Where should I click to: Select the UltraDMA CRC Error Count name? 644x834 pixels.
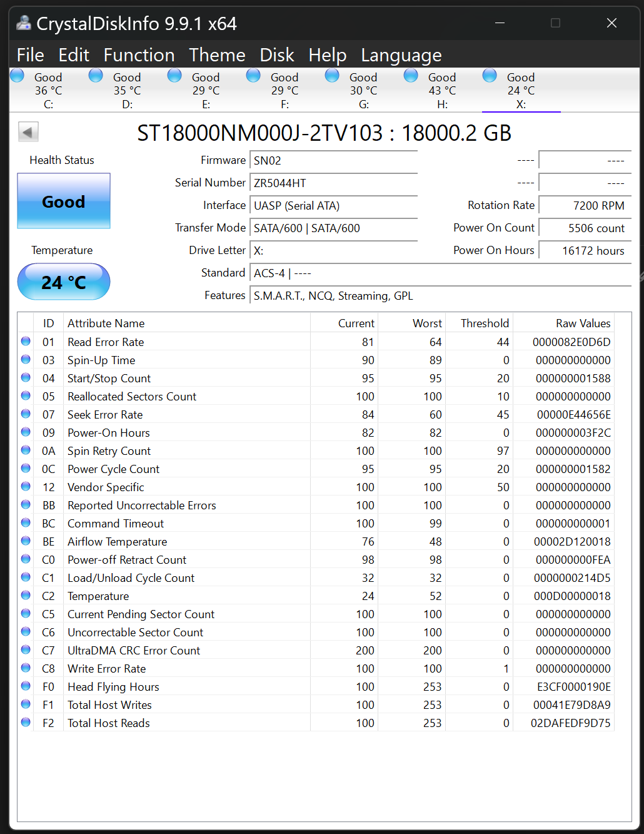tap(134, 651)
